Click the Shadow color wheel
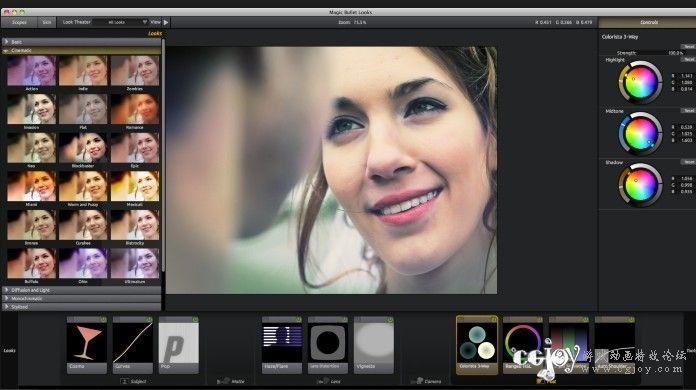 (x=641, y=185)
